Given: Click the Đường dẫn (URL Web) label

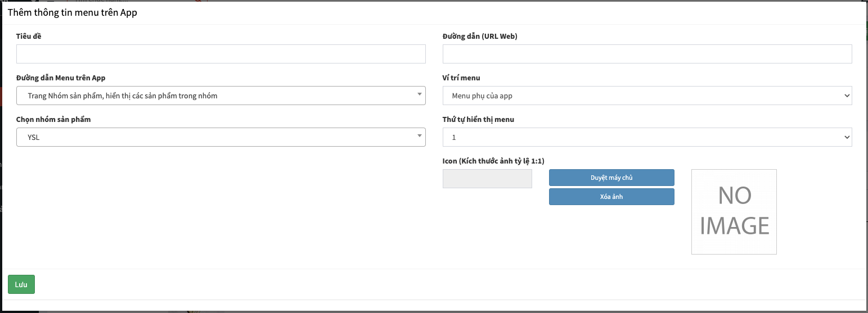Looking at the screenshot, I should (480, 37).
